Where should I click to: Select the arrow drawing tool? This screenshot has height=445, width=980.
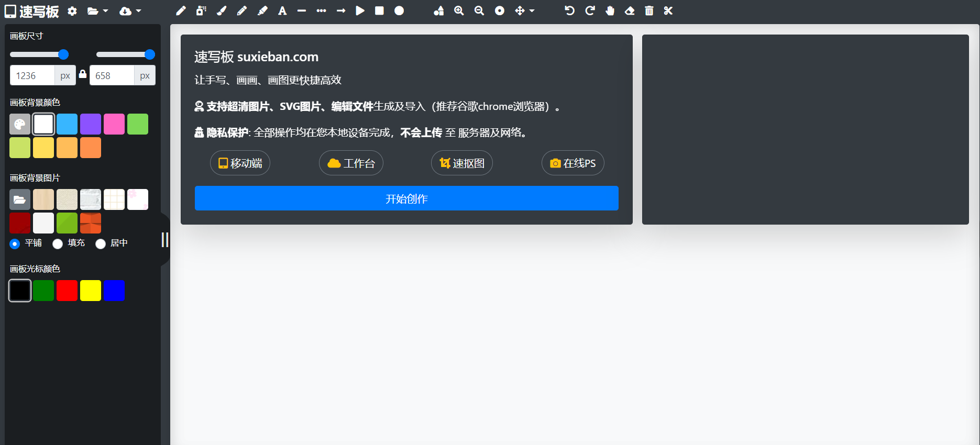[x=341, y=11]
